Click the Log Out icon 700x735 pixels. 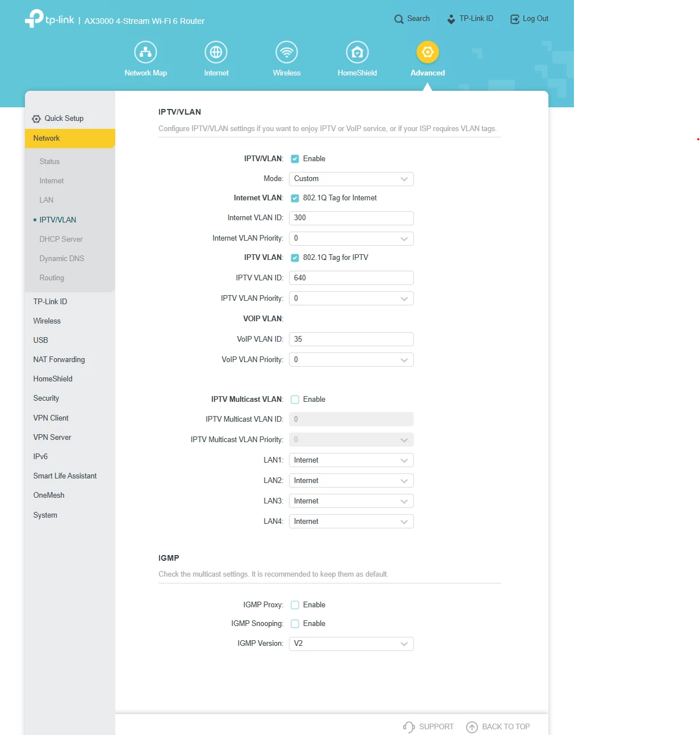click(x=515, y=19)
